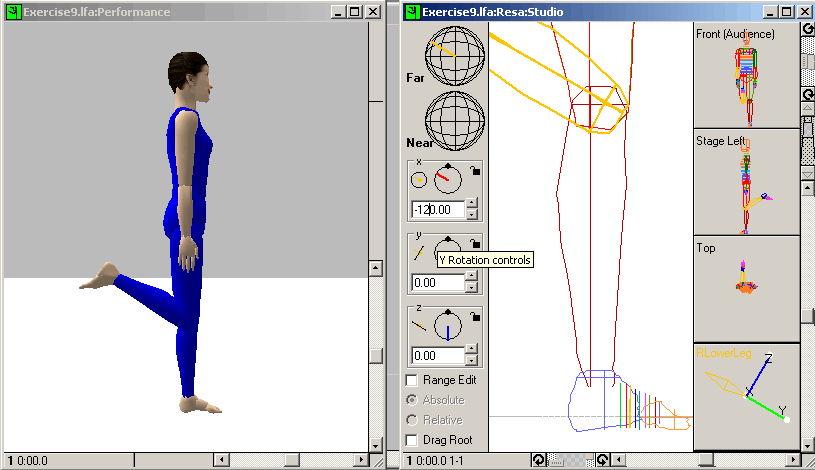Screen dimensions: 815x470
Task: Click left loop icon in Studio status bar
Action: point(538,460)
